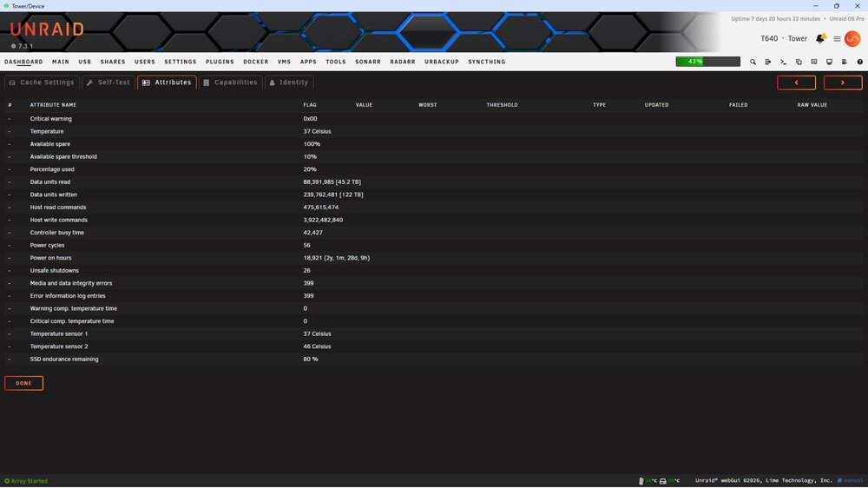
Task: Click the Percentage used 20% value
Action: (310, 169)
